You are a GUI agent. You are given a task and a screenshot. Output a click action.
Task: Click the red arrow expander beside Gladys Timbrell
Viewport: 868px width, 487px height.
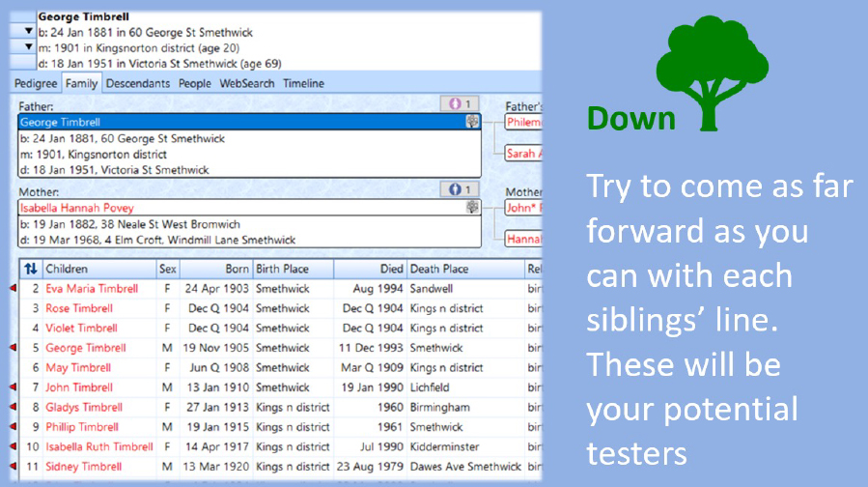pos(13,408)
